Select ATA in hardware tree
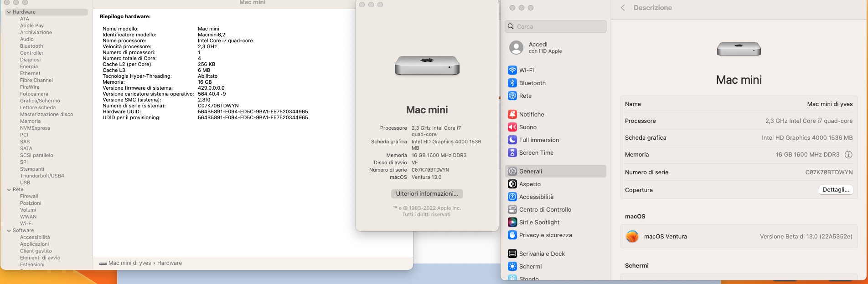Image resolution: width=868 pixels, height=284 pixels. 25,19
